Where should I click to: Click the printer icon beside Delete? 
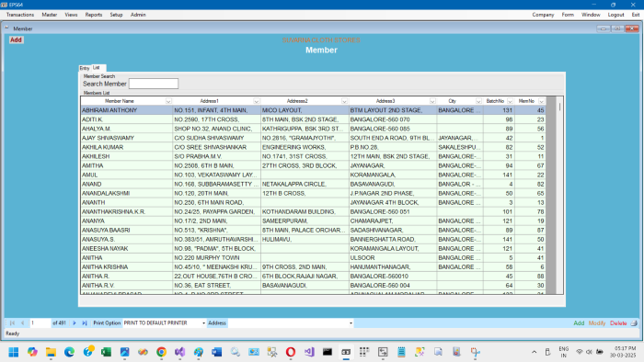pos(634,323)
